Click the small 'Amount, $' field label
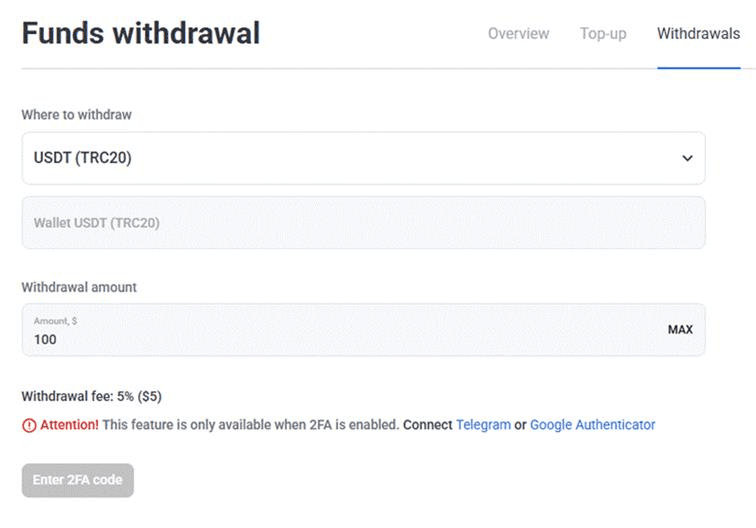The image size is (756, 528). [56, 321]
